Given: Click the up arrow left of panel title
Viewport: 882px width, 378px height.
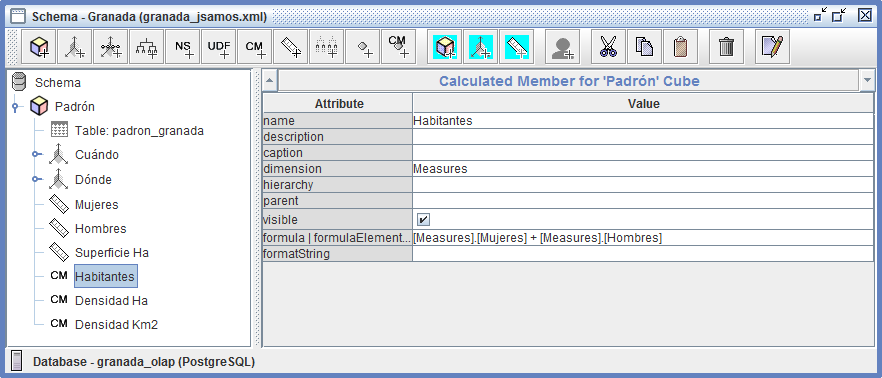Looking at the screenshot, I should [x=270, y=81].
